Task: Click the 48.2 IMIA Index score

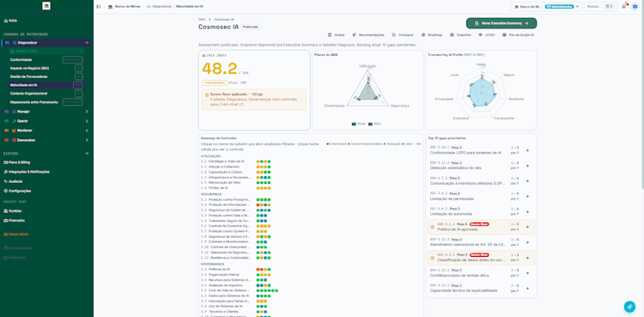Action: click(220, 69)
